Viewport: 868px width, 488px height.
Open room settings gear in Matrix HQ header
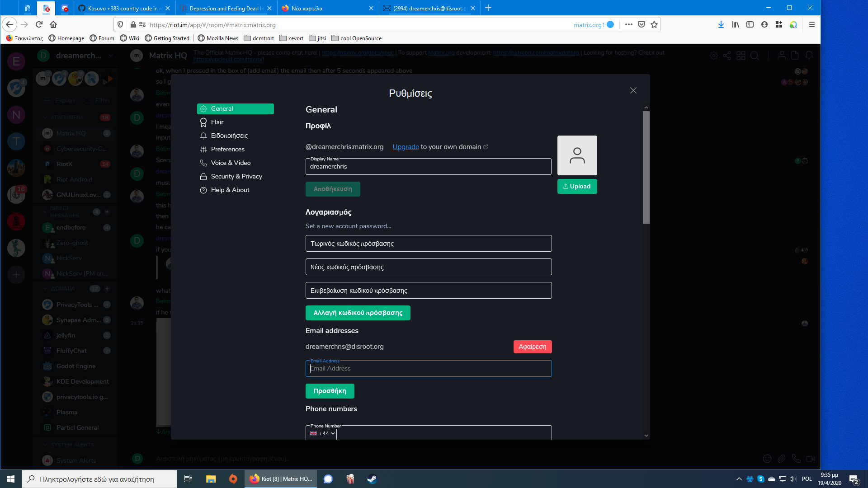coord(714,56)
